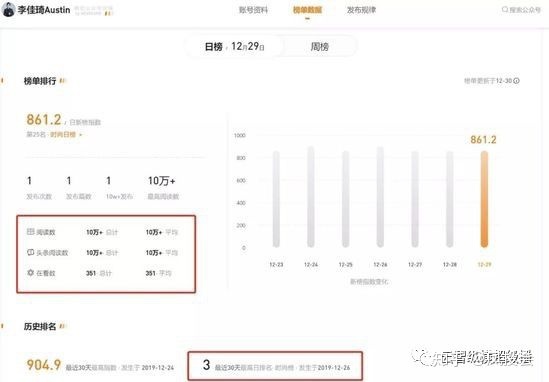549x382 pixels.
Task: Click the 12-25 bar in the chart
Action: point(346,199)
